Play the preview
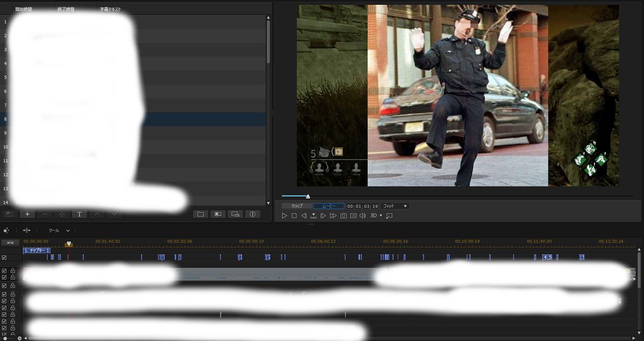Image resolution: width=644 pixels, height=341 pixels. pyautogui.click(x=285, y=215)
